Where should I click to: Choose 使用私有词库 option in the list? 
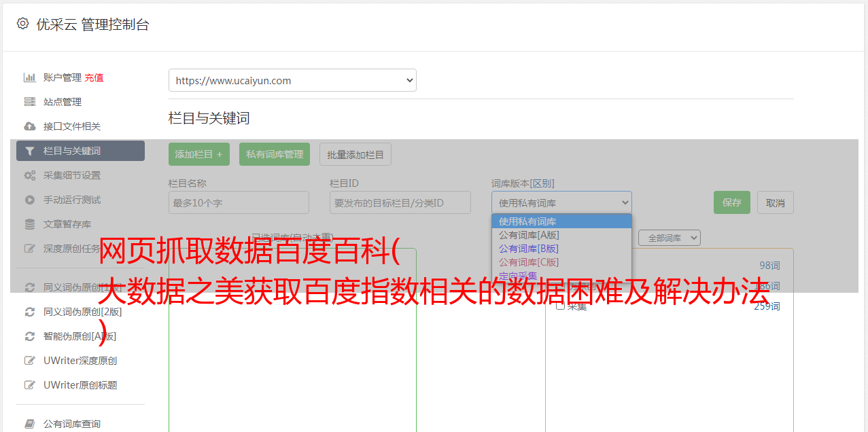point(561,221)
